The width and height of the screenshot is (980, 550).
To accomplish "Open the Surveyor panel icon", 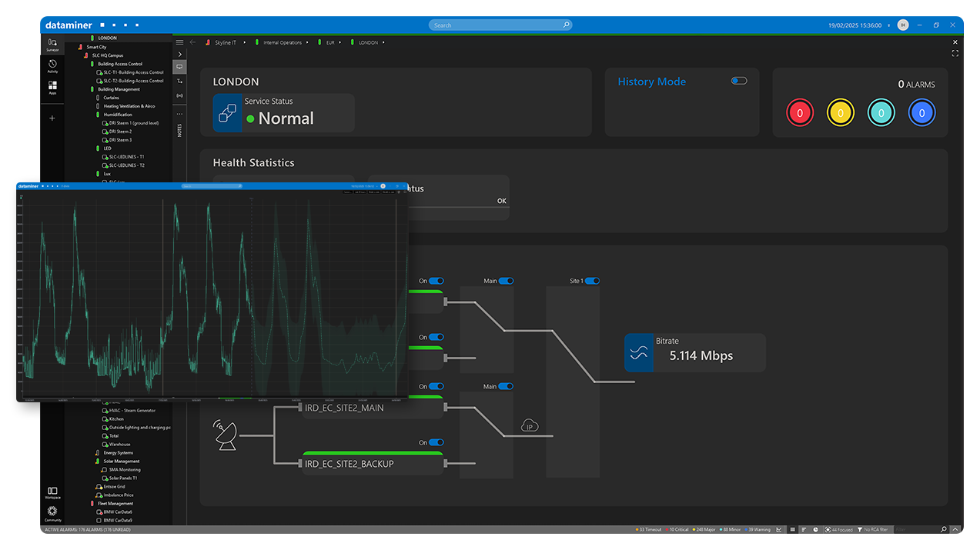I will (52, 44).
